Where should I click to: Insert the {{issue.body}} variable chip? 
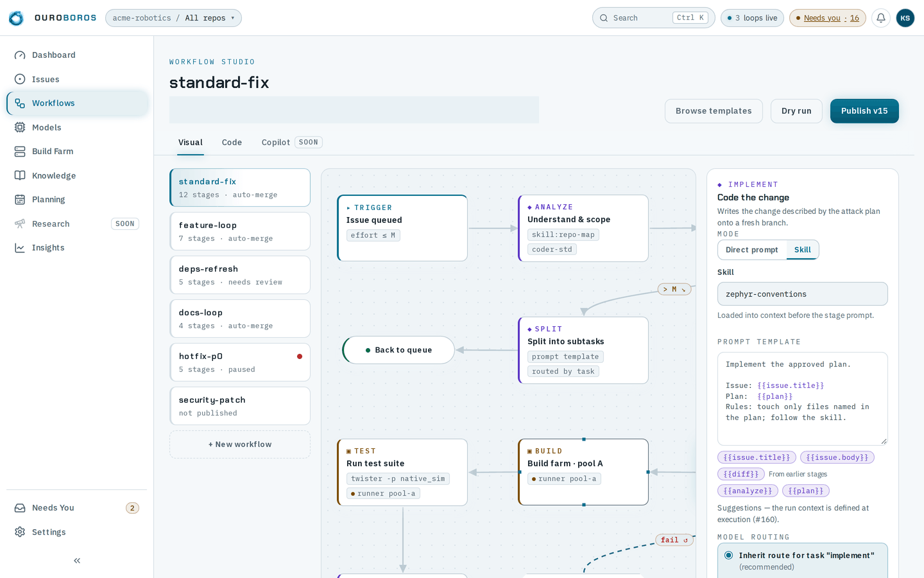click(x=837, y=457)
